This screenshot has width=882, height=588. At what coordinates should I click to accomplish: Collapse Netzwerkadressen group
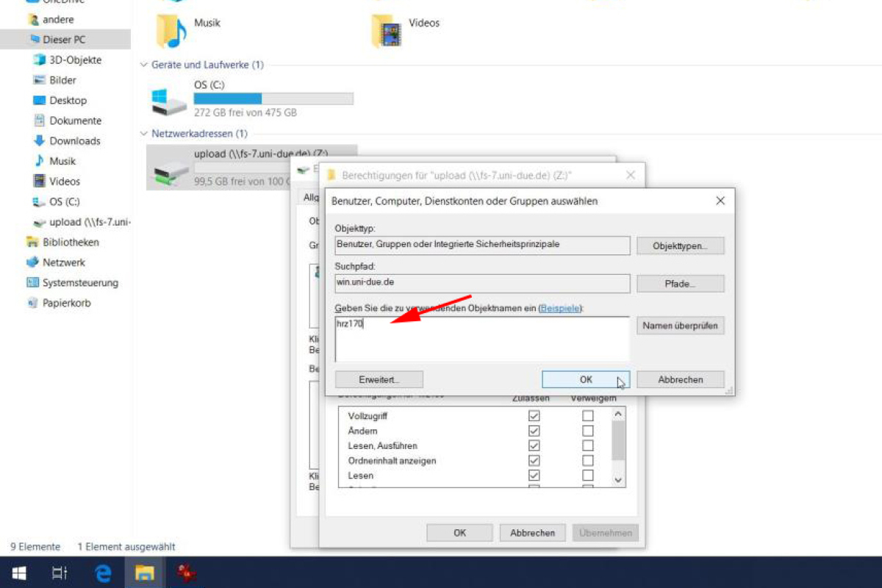click(143, 134)
